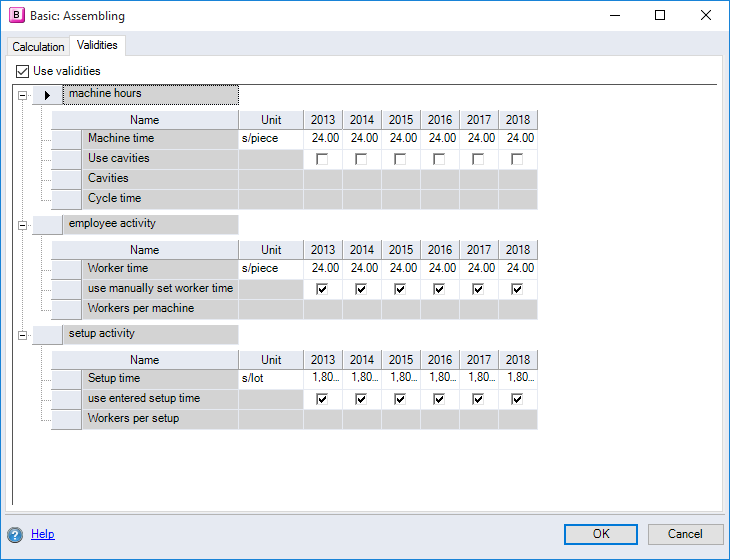Click the 2014 column header in machine hours

click(x=362, y=120)
